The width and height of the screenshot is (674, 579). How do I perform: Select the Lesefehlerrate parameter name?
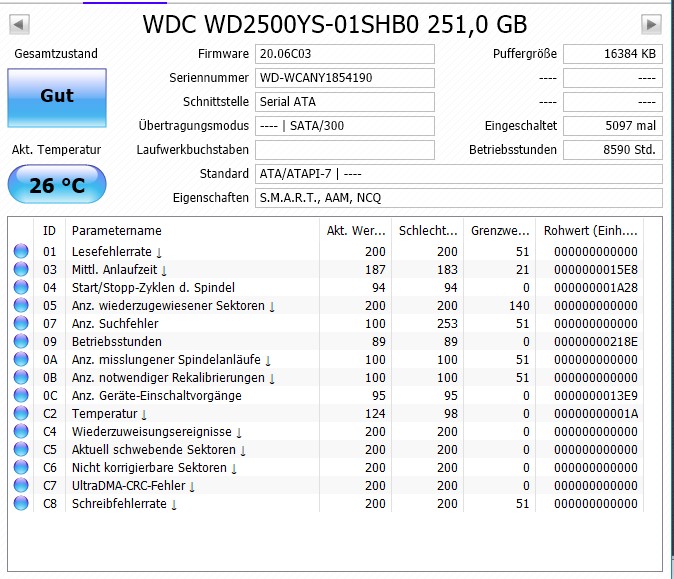pyautogui.click(x=112, y=251)
